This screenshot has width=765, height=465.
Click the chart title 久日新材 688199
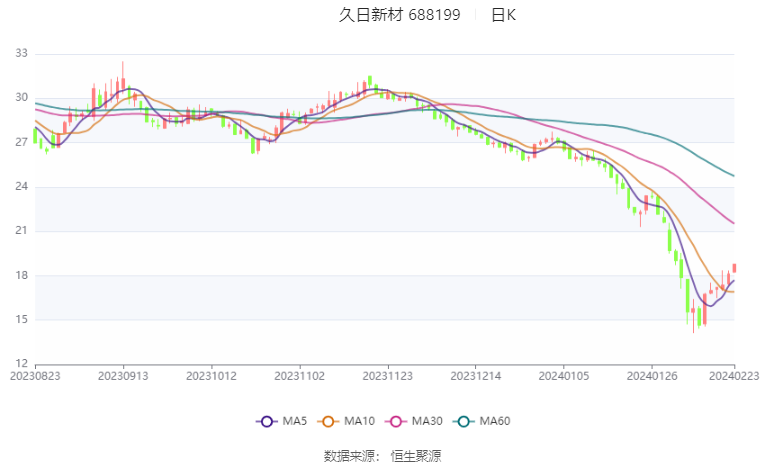400,15
